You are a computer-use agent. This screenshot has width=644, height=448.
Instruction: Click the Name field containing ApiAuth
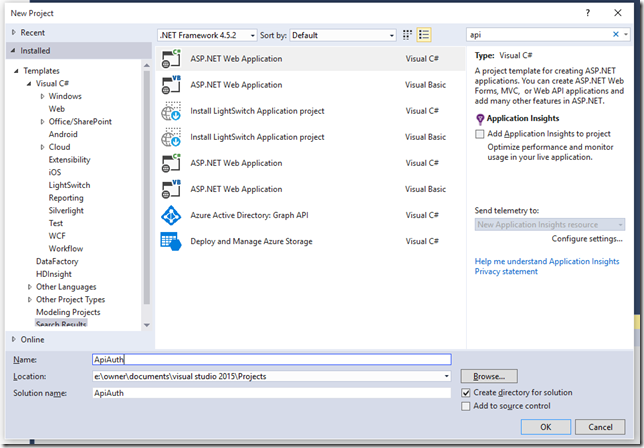[272, 360]
